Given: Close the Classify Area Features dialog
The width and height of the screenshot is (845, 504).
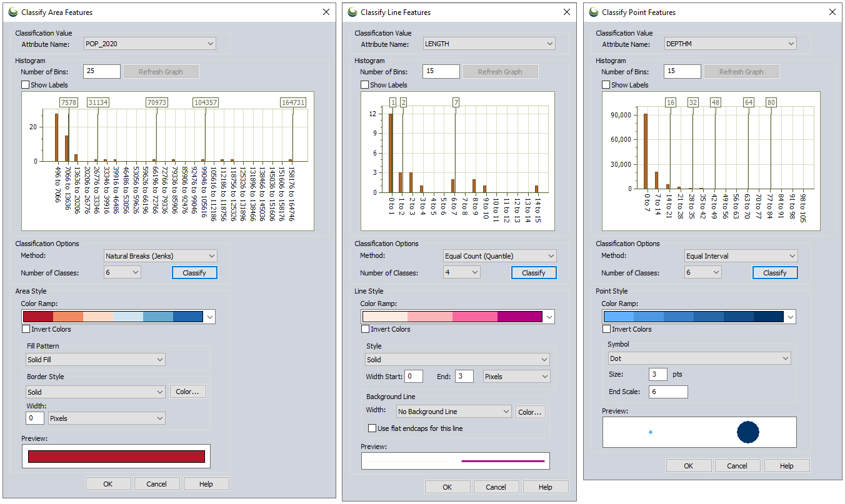Looking at the screenshot, I should [326, 12].
